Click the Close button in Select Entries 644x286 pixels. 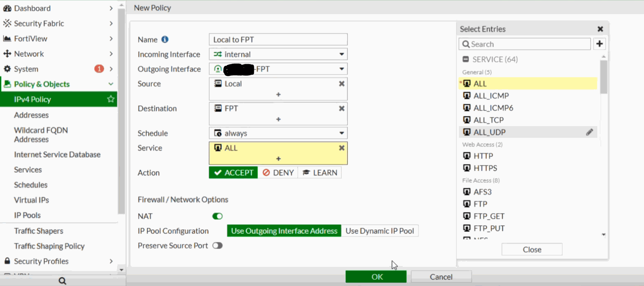pyautogui.click(x=532, y=249)
